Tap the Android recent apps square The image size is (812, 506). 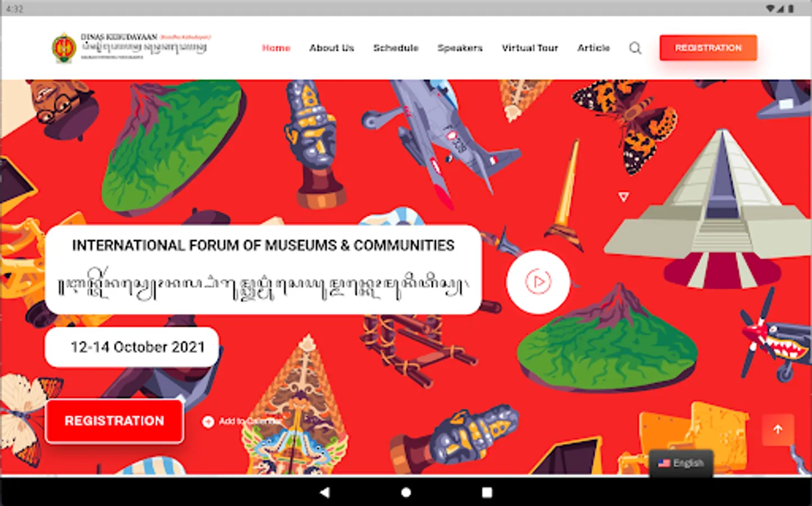[487, 493]
